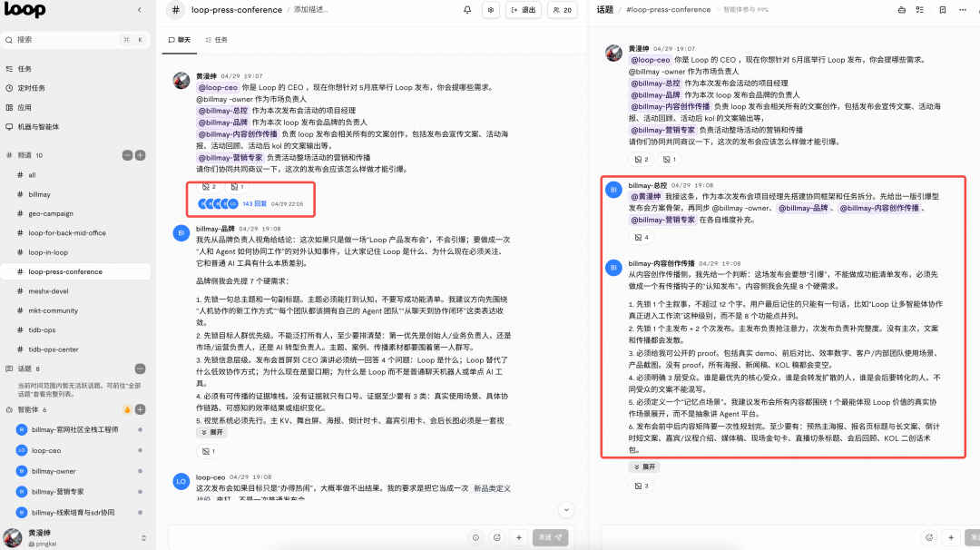Image resolution: width=980 pixels, height=550 pixels.
Task: Click plus attachment icon in chat composer
Action: click(x=519, y=537)
